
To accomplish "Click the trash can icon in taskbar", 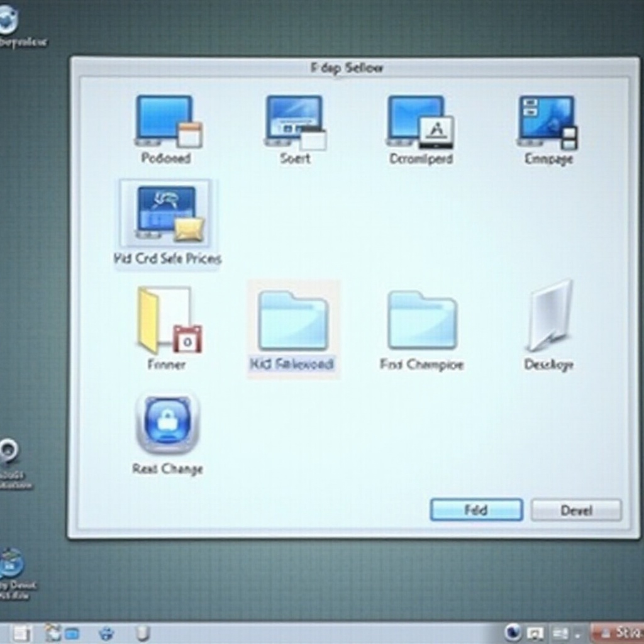I will click(x=143, y=633).
